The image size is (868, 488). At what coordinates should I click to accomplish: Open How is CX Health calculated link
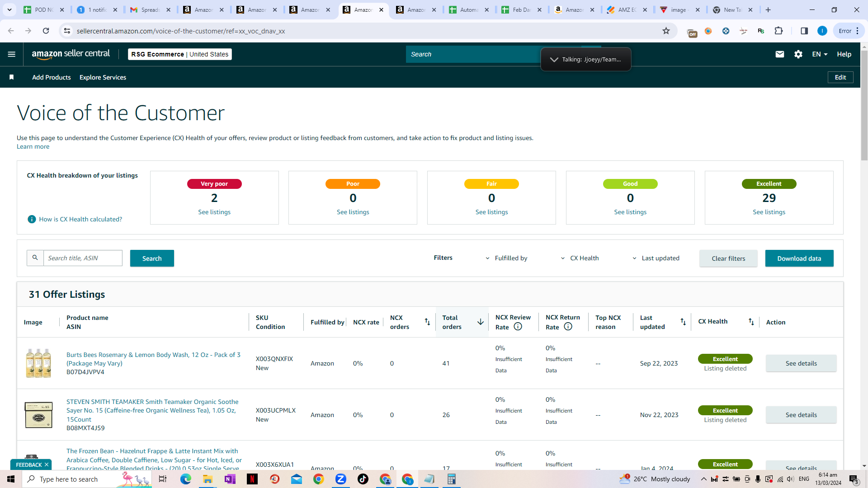click(x=80, y=219)
